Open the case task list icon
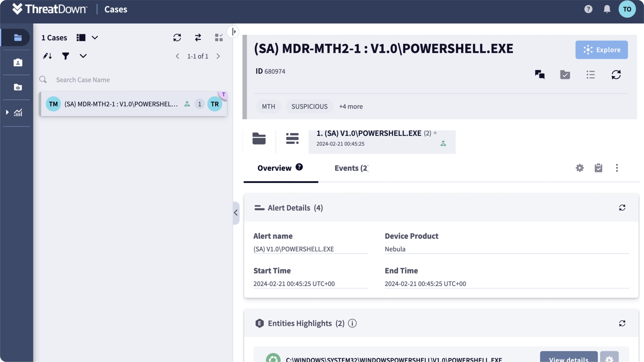 pos(591,75)
